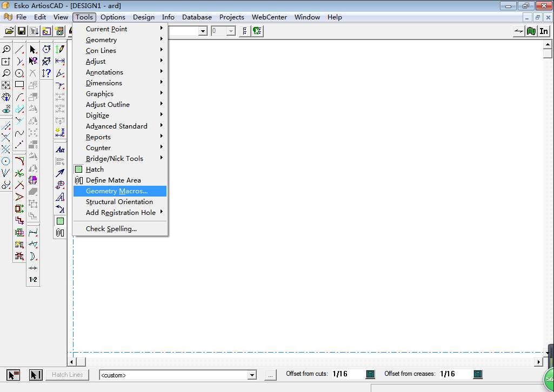Click the Open file folder icon
This screenshot has height=392, width=554.
pyautogui.click(x=9, y=31)
